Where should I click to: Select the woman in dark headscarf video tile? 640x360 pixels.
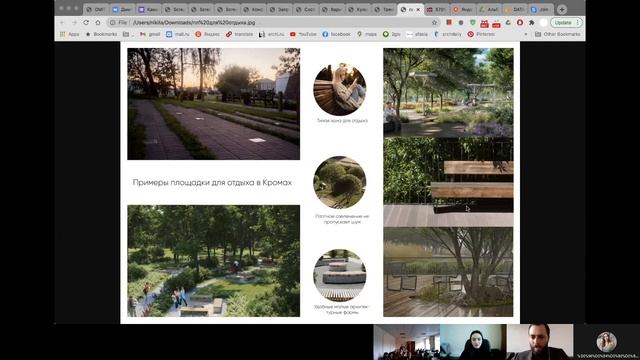(473, 342)
